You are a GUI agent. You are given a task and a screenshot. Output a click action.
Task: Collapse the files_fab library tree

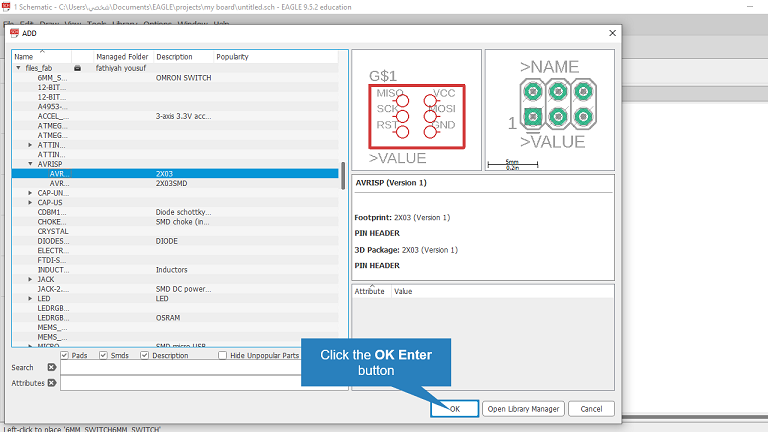(x=19, y=68)
